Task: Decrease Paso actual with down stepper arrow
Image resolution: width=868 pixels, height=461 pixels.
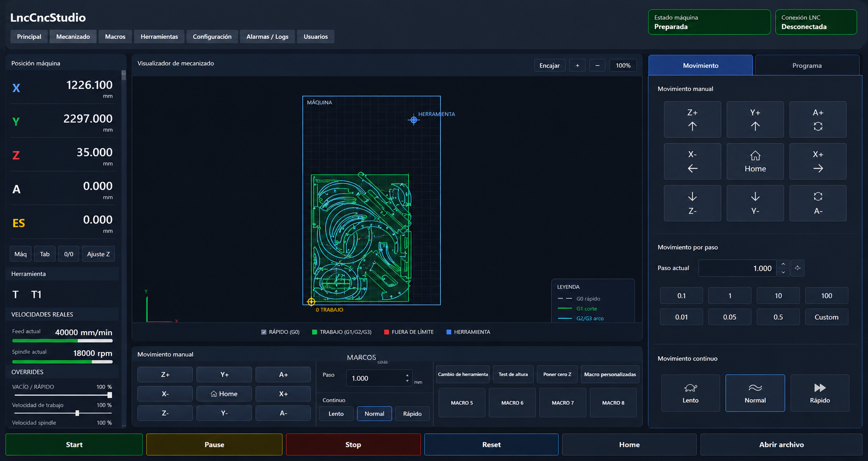Action: pyautogui.click(x=783, y=272)
